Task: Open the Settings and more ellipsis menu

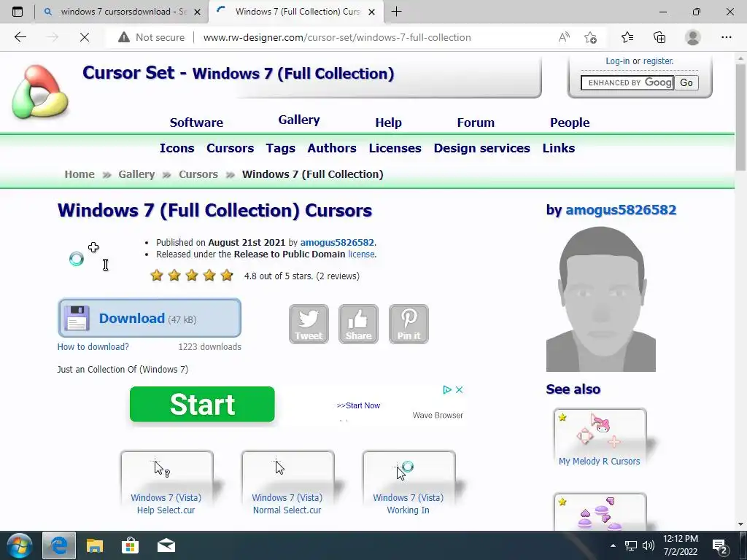Action: pos(726,37)
